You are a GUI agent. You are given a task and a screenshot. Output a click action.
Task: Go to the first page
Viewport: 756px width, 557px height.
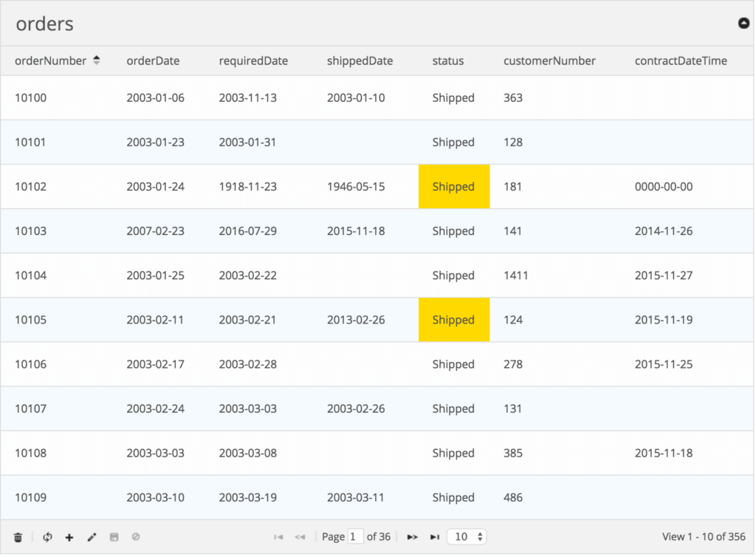tap(278, 537)
